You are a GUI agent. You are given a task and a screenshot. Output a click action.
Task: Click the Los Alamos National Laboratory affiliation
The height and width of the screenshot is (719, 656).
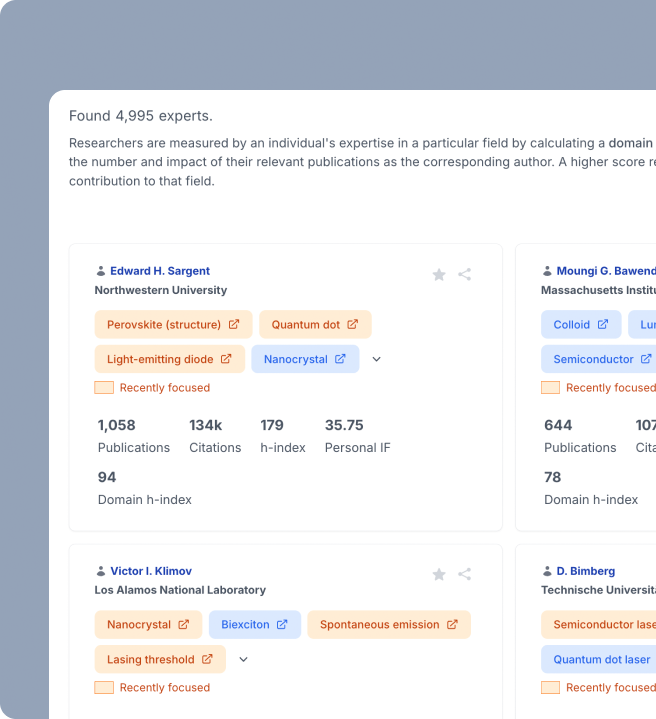click(x=180, y=590)
